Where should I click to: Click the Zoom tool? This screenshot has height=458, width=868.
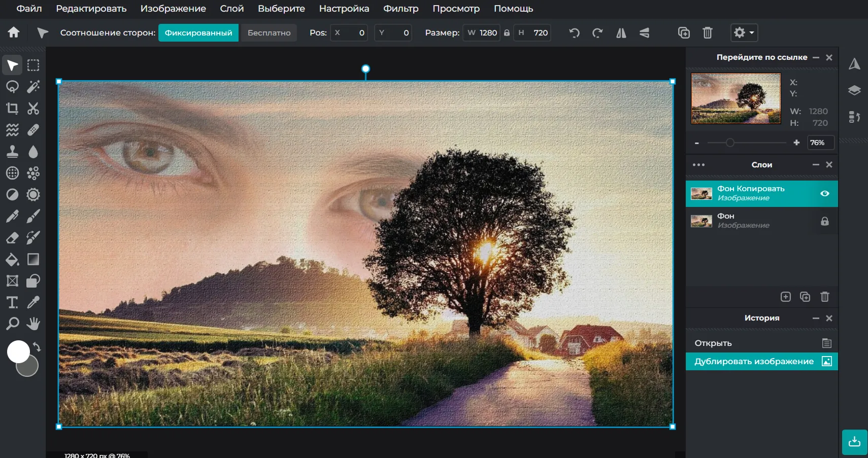pos(12,324)
